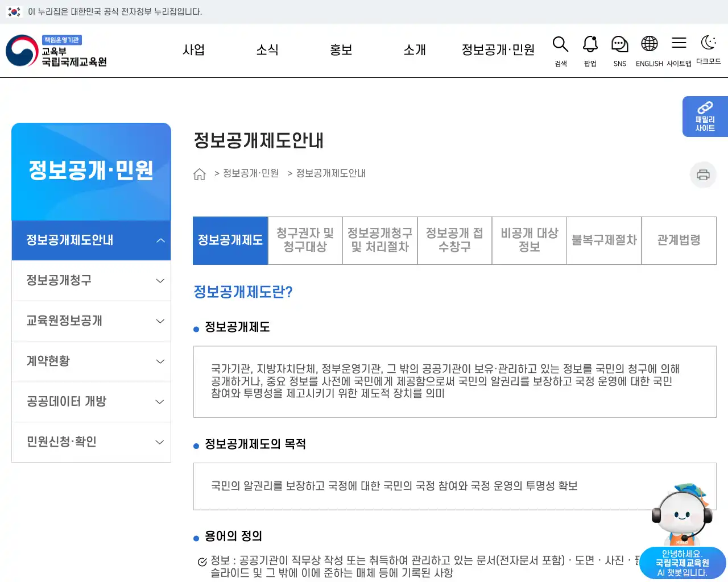Select the 관계법령 tab
The image size is (728, 582).
coord(679,240)
